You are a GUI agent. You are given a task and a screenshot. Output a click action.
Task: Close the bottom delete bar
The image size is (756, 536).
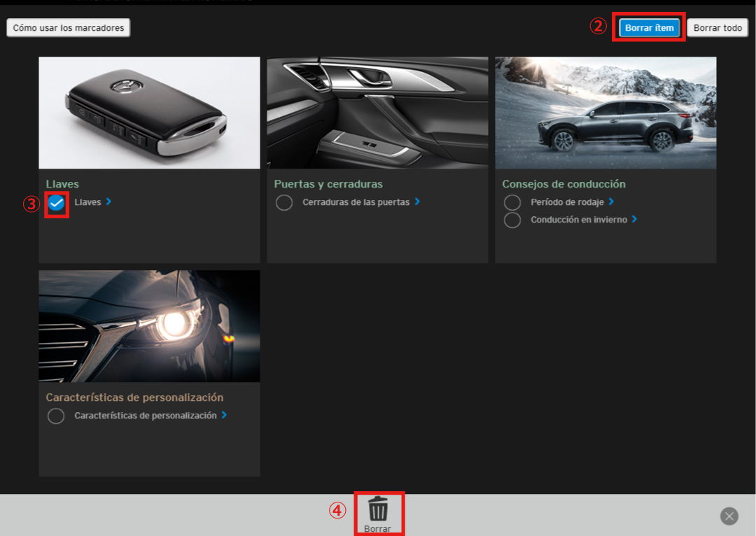729,516
